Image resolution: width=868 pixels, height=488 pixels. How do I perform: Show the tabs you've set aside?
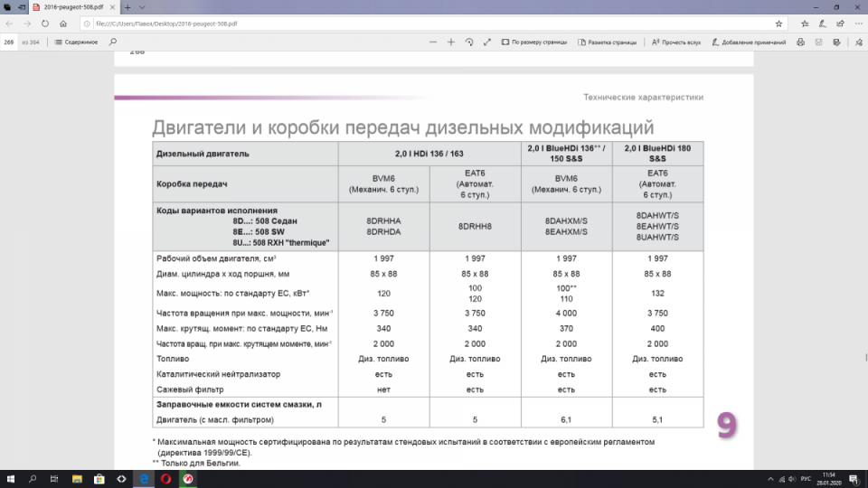[7, 7]
